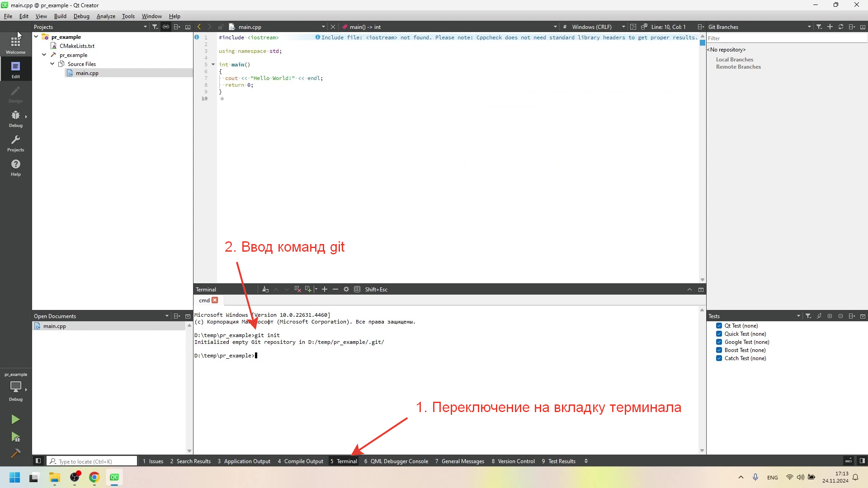The width and height of the screenshot is (868, 488).
Task: Open the Welcome mode
Action: tap(16, 45)
